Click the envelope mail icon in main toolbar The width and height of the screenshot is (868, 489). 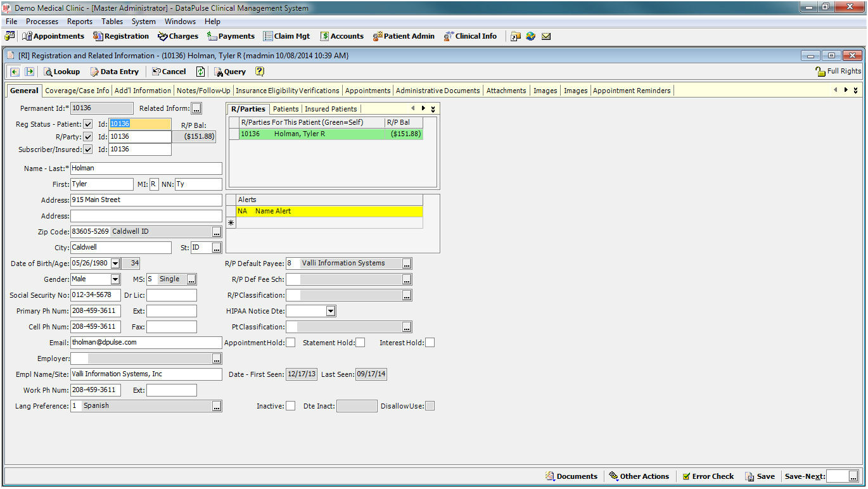pyautogui.click(x=546, y=36)
